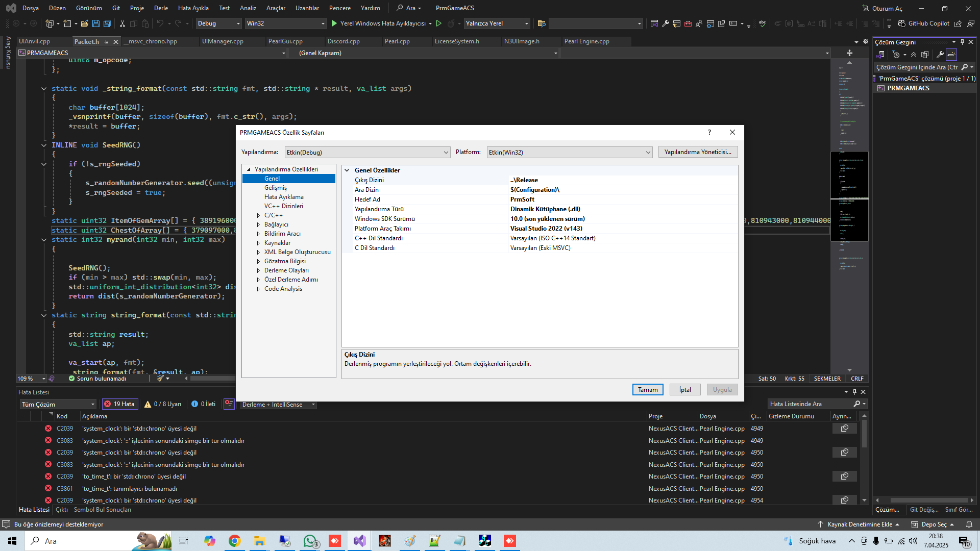The width and height of the screenshot is (980, 551).
Task: Click the red Toolbox icon in the toolbar
Action: pyautogui.click(x=688, y=23)
